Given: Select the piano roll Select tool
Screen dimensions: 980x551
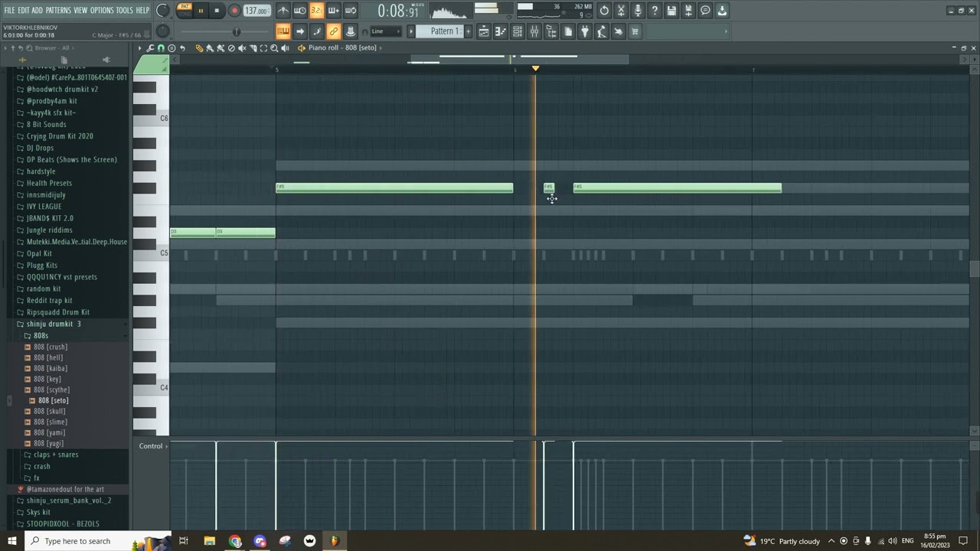Looking at the screenshot, I should click(263, 48).
